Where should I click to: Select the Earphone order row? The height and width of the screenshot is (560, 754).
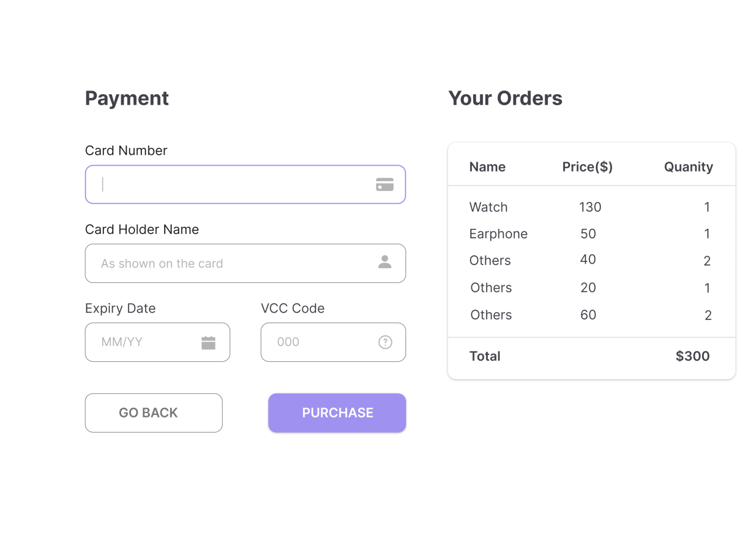point(591,234)
